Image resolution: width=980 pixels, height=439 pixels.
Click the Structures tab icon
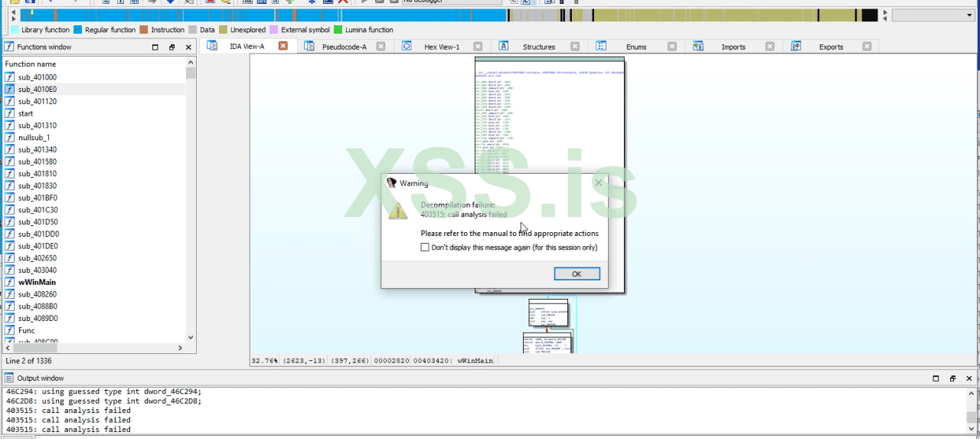coord(504,46)
